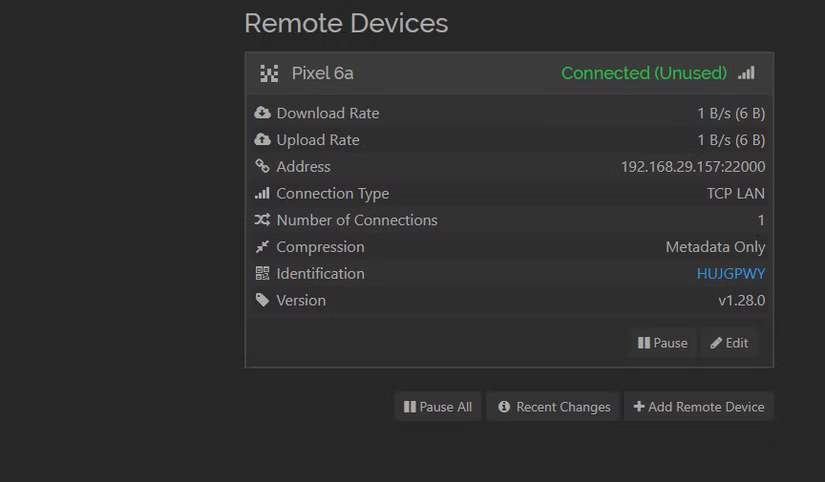Click the Remote Devices heading
Image resolution: width=825 pixels, height=482 pixels.
[346, 23]
